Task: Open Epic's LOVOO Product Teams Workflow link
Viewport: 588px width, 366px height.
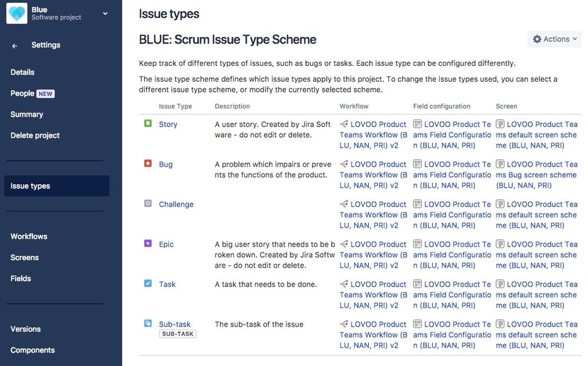Action: [x=374, y=255]
